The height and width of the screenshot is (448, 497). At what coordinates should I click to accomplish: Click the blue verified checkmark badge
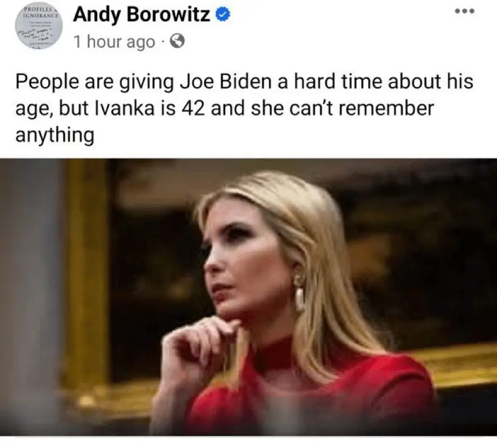(223, 15)
